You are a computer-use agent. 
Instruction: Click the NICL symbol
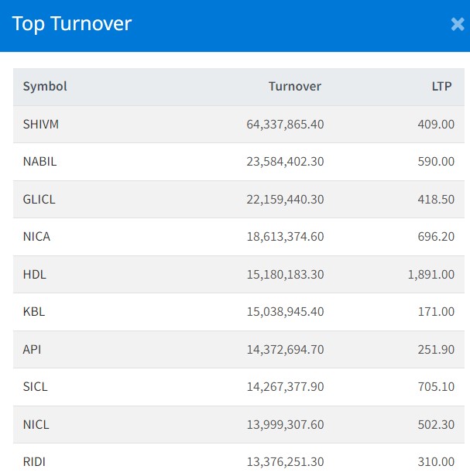[36, 424]
